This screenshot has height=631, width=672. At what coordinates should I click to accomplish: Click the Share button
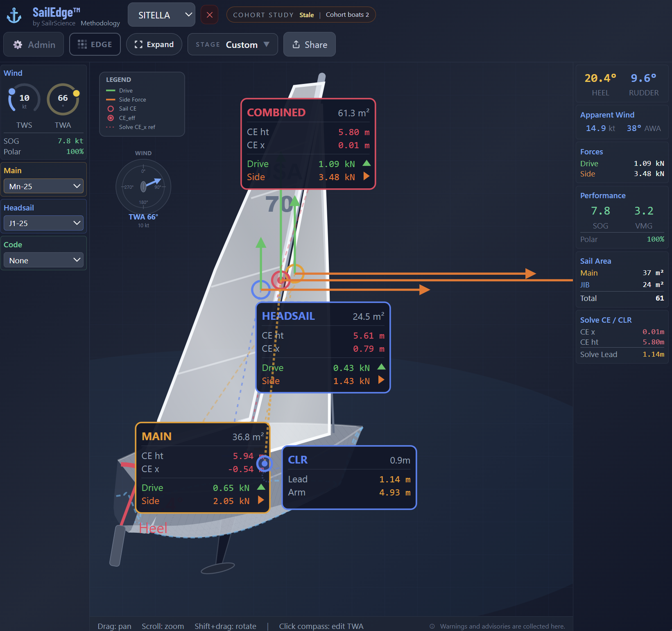tap(310, 44)
